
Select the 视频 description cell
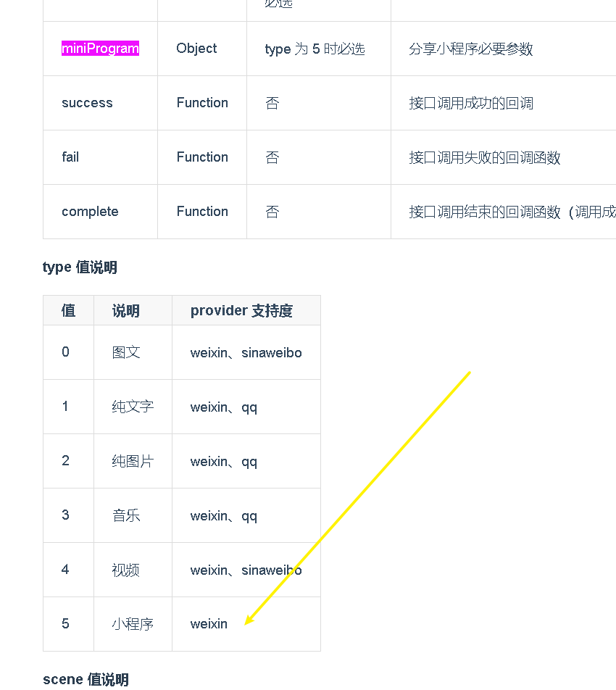126,570
